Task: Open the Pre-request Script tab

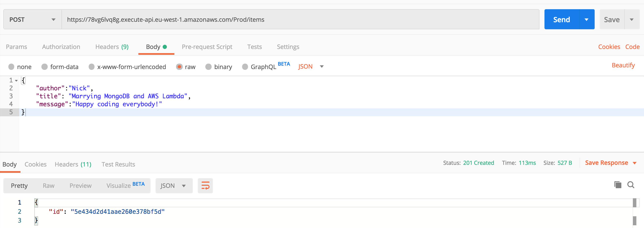Action: (x=207, y=47)
